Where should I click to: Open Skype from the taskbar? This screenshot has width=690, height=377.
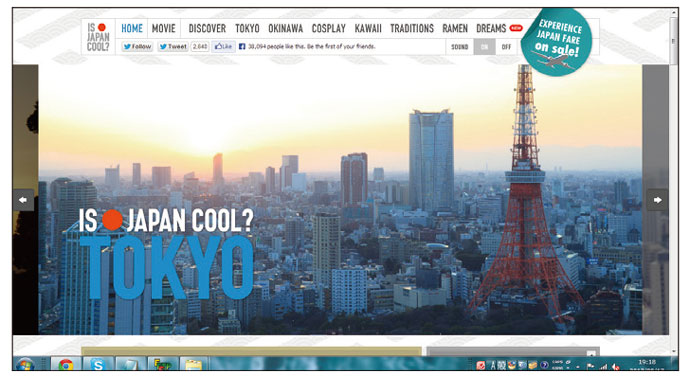pyautogui.click(x=98, y=364)
